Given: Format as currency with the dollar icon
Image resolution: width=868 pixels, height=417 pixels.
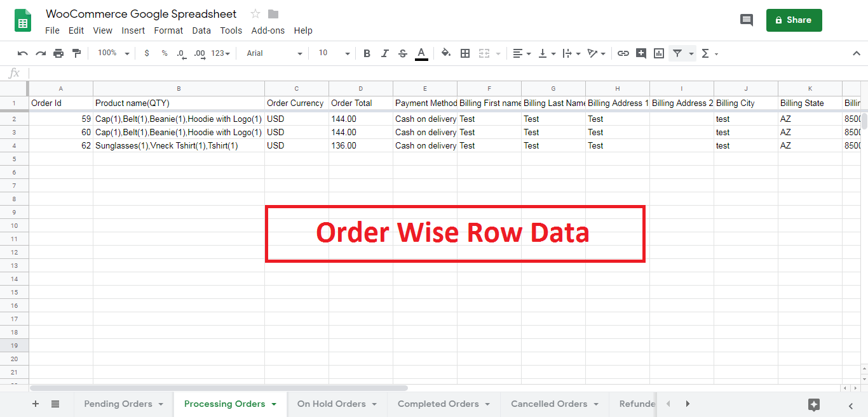Looking at the screenshot, I should click(x=147, y=53).
